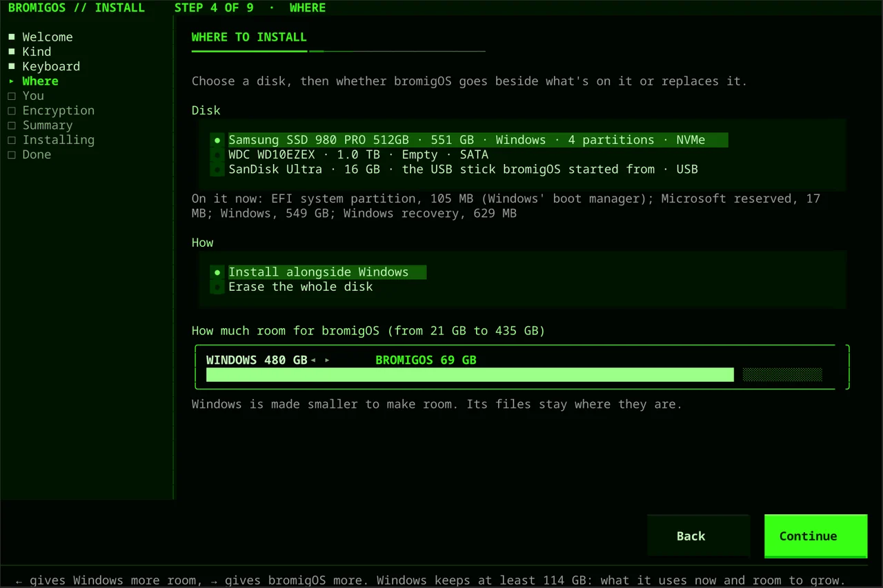883x588 pixels.
Task: Click the 'On it now' partition description
Action: pos(506,206)
